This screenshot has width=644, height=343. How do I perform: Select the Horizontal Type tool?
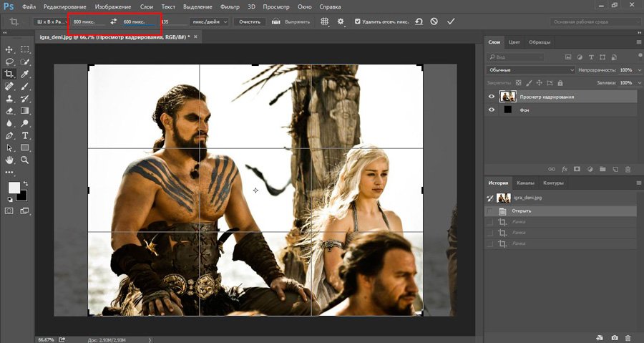(x=25, y=135)
